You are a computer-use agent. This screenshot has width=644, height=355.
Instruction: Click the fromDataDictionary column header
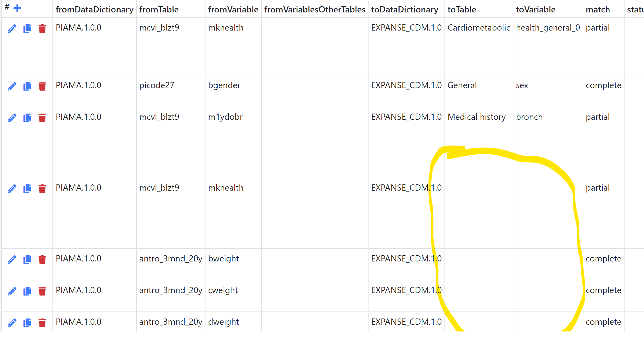(94, 10)
